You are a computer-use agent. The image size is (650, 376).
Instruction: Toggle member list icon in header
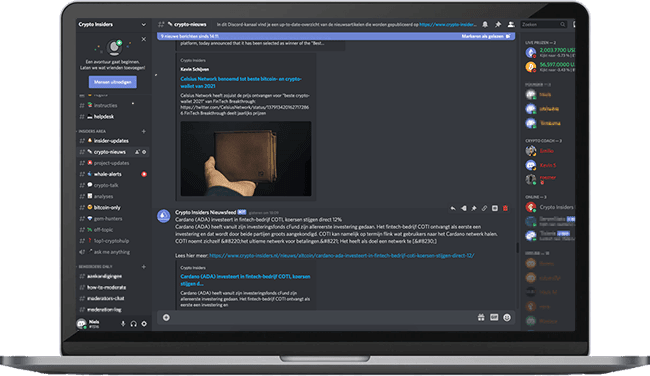coord(511,24)
